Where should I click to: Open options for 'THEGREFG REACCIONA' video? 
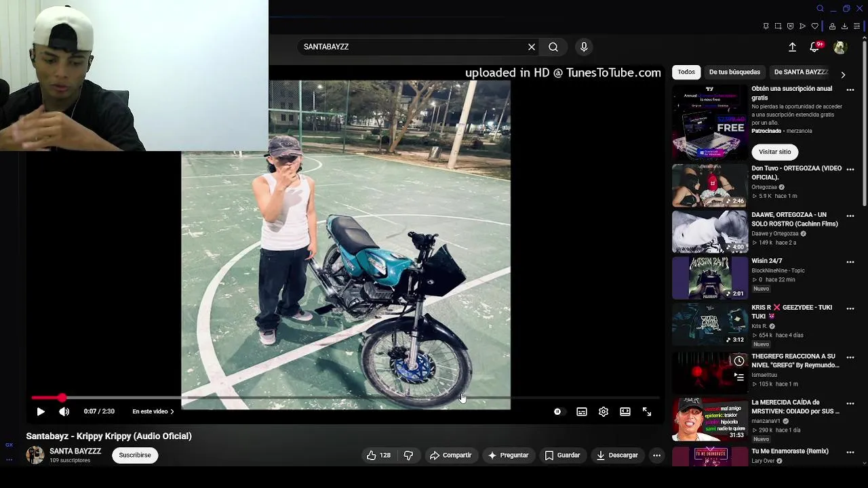coord(850,357)
